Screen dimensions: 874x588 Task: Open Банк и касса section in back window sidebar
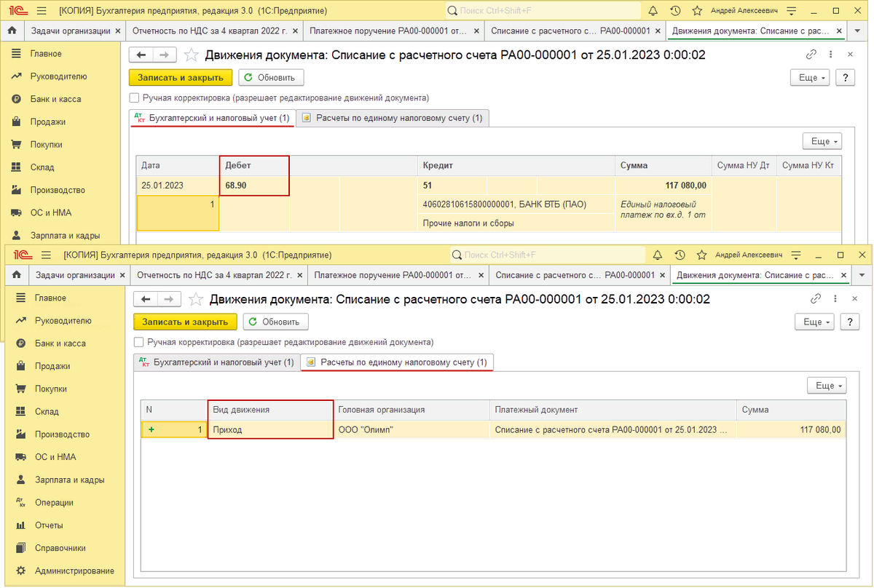pos(55,99)
